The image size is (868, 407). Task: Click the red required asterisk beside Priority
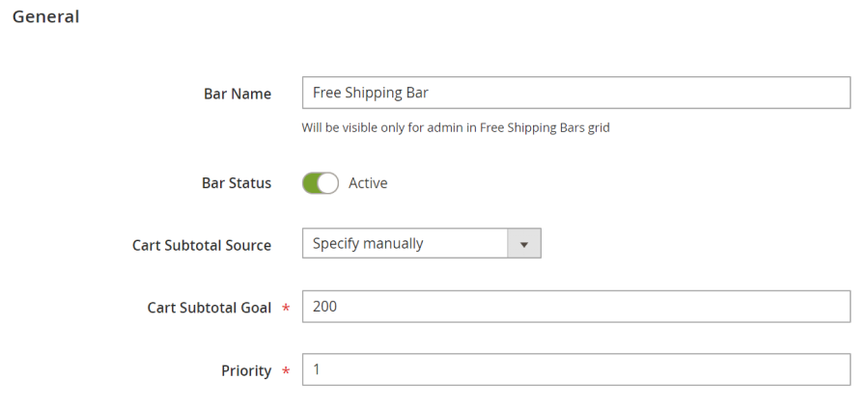286,371
